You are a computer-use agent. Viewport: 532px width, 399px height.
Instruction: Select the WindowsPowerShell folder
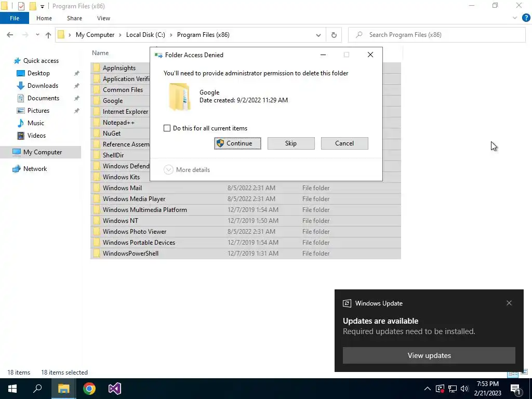coord(246,254)
